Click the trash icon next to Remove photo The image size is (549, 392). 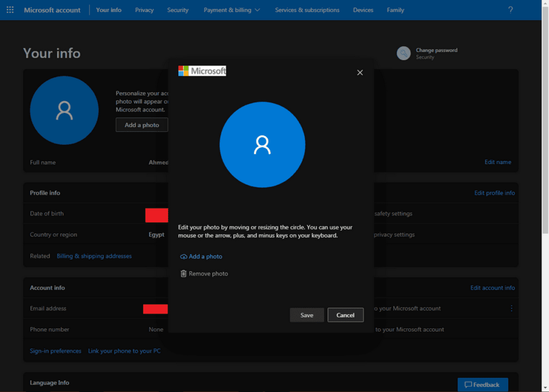click(x=183, y=273)
